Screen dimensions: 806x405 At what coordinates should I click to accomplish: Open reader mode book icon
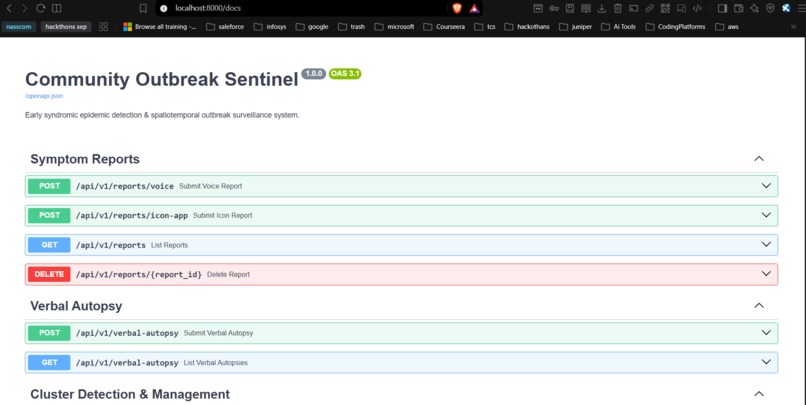pyautogui.click(x=585, y=8)
